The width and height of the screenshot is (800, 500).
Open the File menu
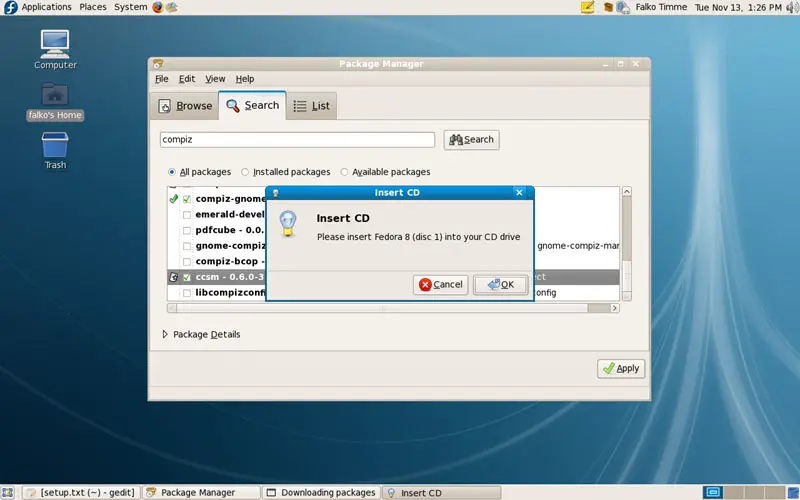point(162,79)
